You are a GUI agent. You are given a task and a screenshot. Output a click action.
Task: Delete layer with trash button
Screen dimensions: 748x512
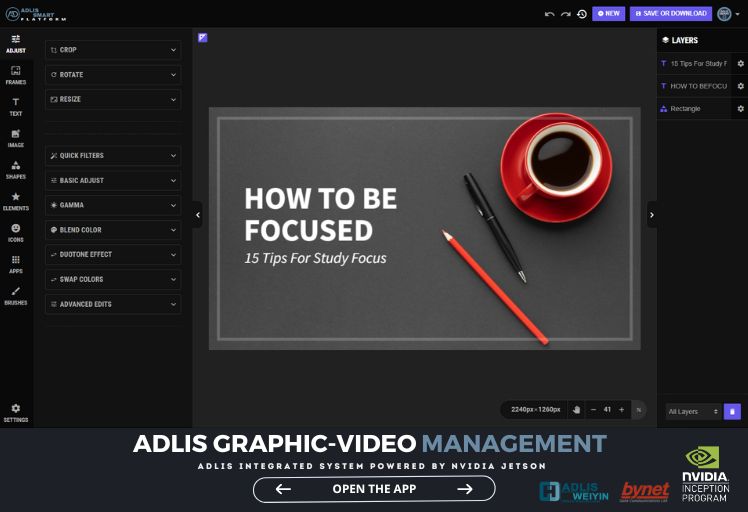732,411
